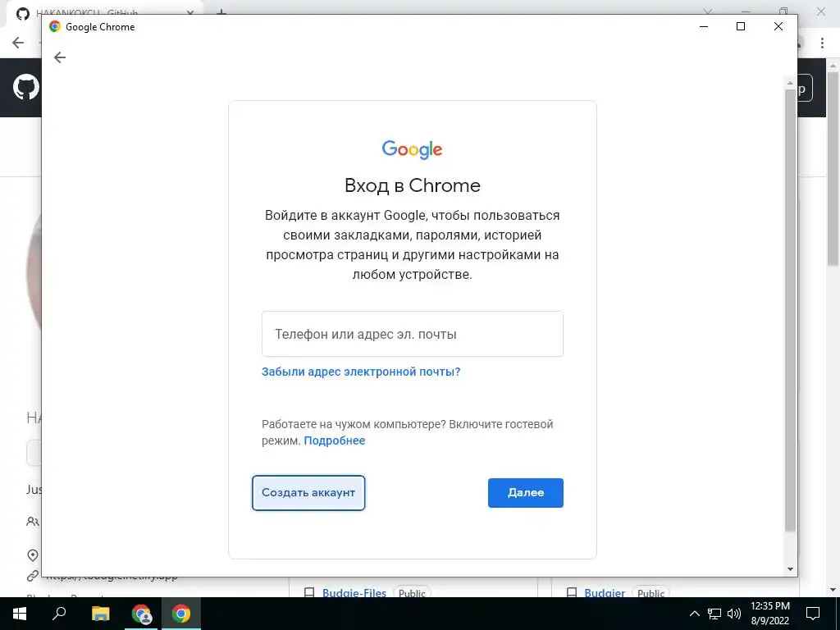Viewport: 840px width, 630px height.
Task: Show hidden system tray icons
Action: pyautogui.click(x=694, y=614)
